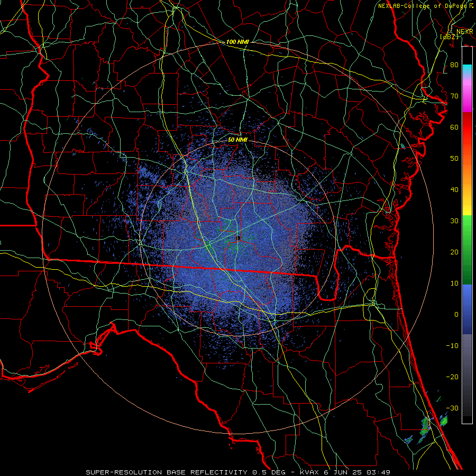Viewport: 476px width, 476px height.
Task: Click "SUPER-RESOLUTION BASE REFLECTIVITY" in the caption
Action: pos(167,472)
